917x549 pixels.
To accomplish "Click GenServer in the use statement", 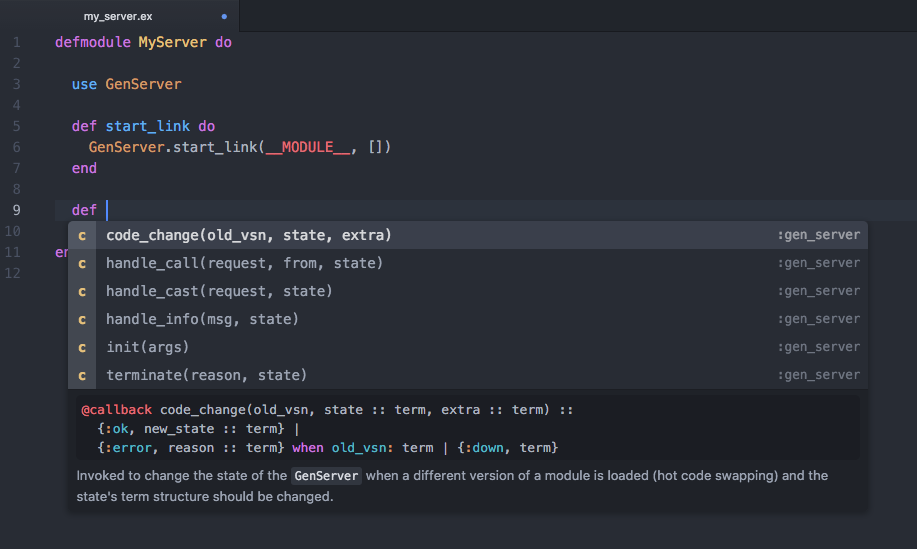I will tap(143, 84).
